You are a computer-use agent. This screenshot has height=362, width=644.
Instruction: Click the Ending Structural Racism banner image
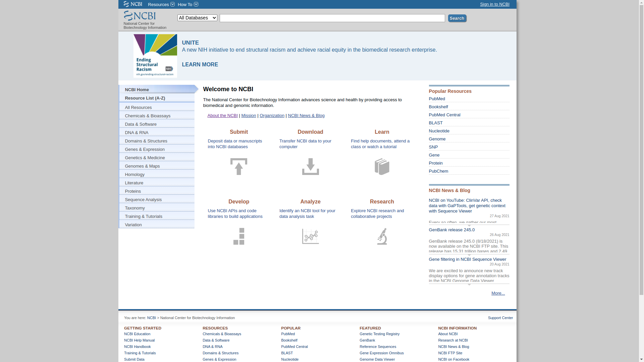(x=155, y=56)
